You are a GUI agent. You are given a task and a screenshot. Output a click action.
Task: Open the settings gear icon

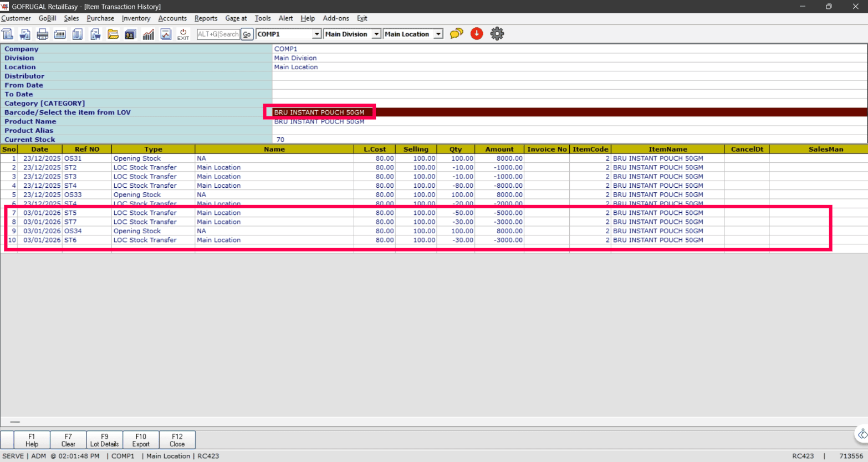(x=497, y=34)
